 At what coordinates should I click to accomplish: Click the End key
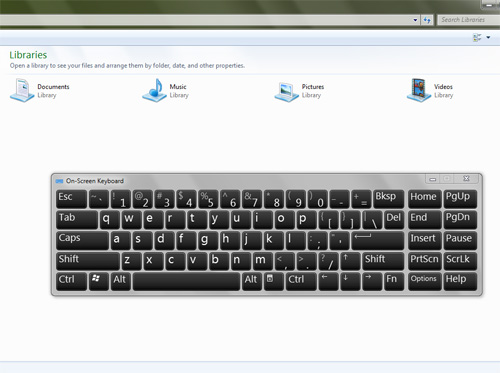(425, 219)
